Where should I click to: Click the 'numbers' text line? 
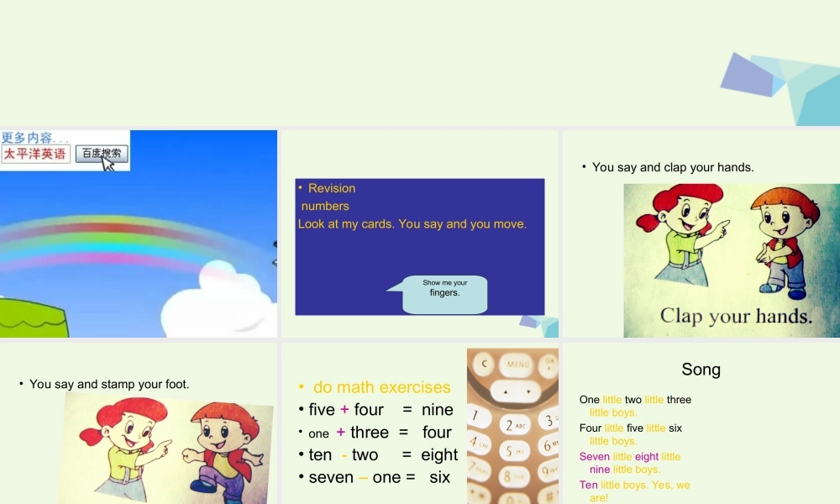(x=324, y=206)
